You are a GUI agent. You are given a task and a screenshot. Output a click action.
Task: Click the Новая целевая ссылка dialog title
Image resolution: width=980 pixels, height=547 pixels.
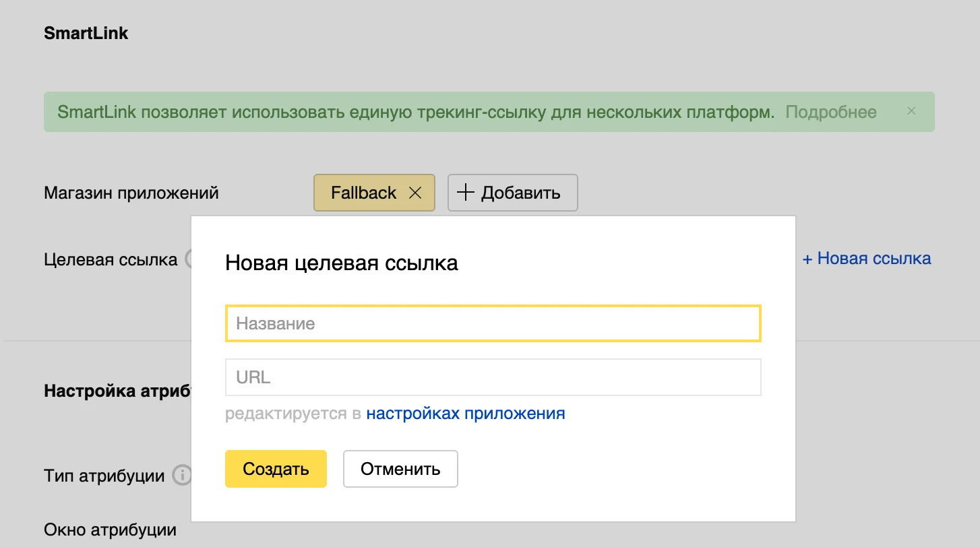(x=340, y=264)
